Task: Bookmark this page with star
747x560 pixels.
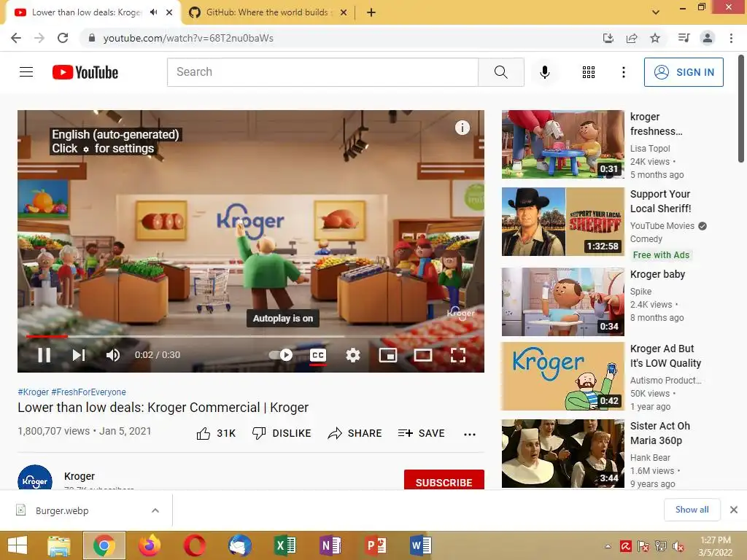Action: coord(655,38)
